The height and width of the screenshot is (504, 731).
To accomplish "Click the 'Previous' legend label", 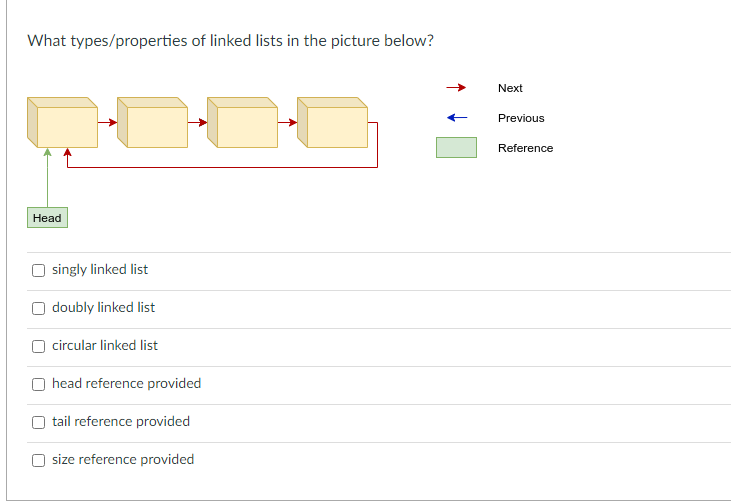I will click(521, 118).
